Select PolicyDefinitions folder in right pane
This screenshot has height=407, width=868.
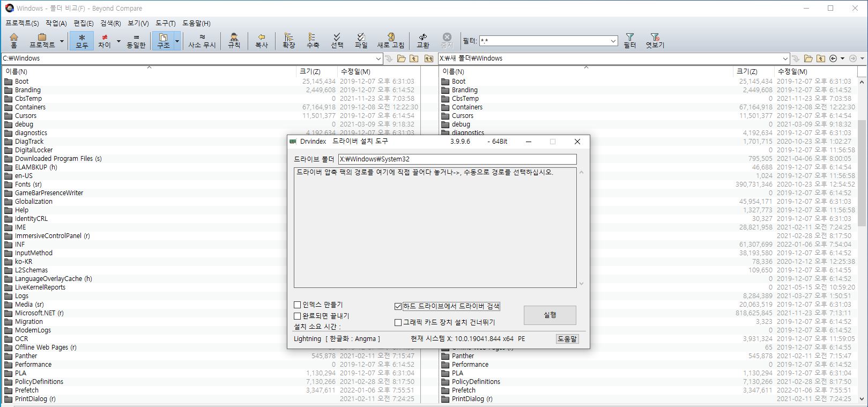476,382
